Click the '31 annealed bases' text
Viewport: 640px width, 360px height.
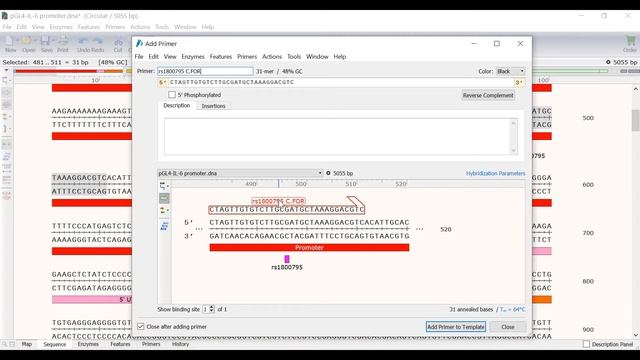pyautogui.click(x=471, y=309)
